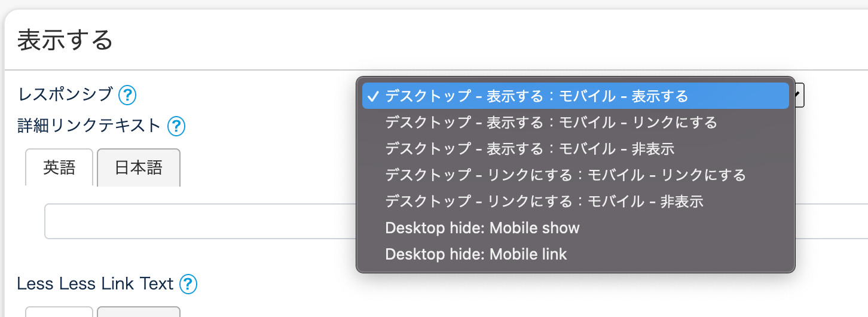Focus the 詳細リンクテキスト text input field
Screen dimensions: 868x317
coord(197,221)
